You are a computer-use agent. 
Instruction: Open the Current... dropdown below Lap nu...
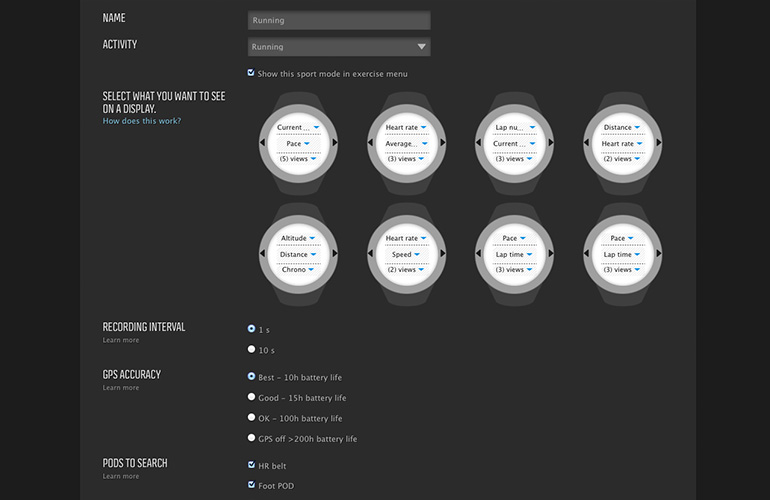click(515, 143)
